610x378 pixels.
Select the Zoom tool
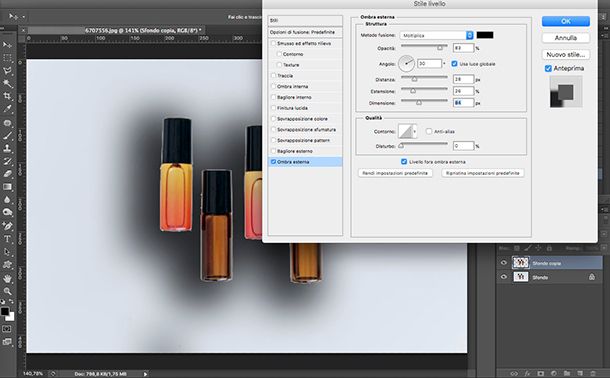(7, 291)
